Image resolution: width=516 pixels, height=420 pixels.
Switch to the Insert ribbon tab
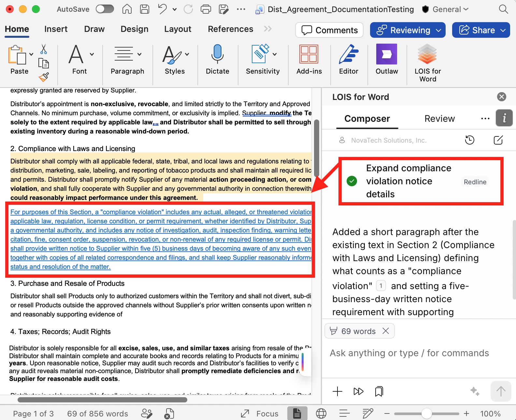(x=56, y=29)
